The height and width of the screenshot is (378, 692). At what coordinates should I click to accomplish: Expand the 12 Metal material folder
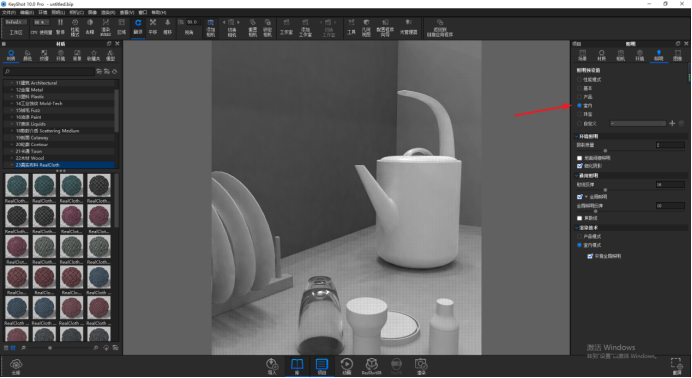point(12,90)
